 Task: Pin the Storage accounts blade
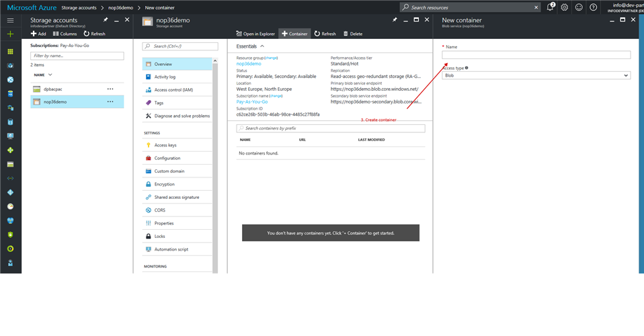coord(106,19)
